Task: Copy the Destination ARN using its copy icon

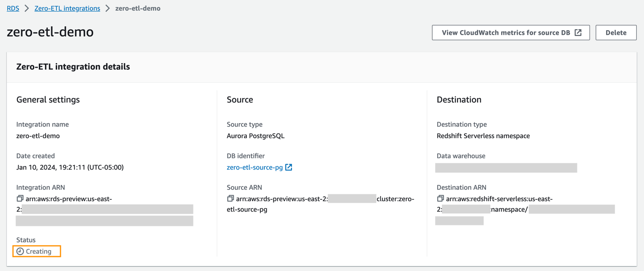Action: click(440, 198)
